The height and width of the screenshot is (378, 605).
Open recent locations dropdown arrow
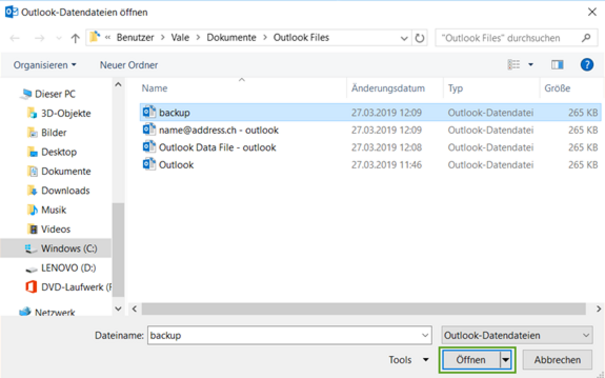pos(59,38)
